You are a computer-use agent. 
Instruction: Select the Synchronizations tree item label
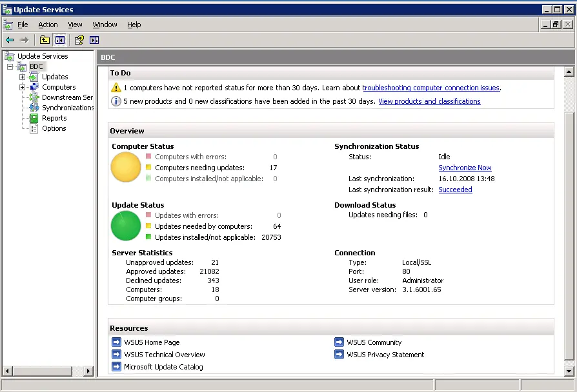coord(68,108)
